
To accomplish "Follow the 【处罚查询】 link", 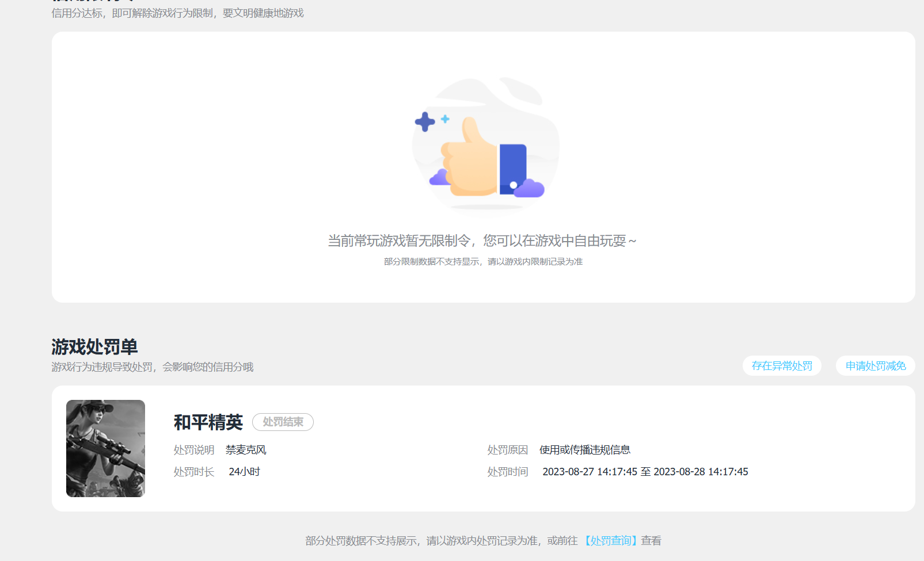I will click(x=611, y=541).
